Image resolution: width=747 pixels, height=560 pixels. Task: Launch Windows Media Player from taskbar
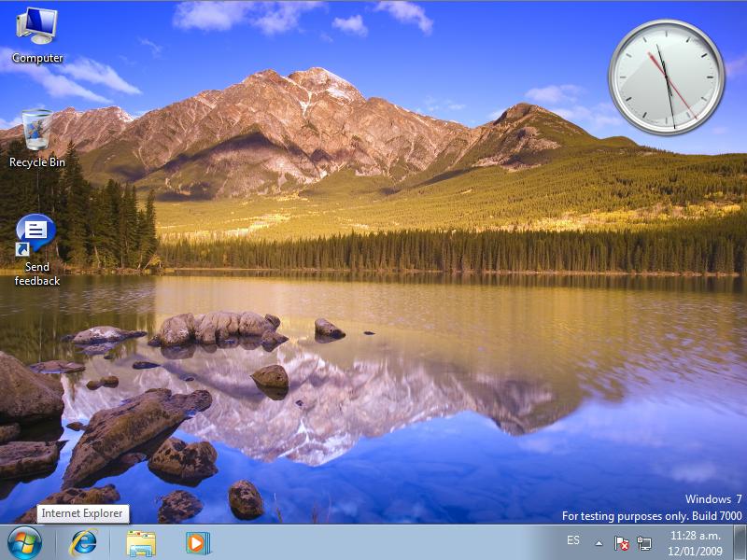(197, 542)
